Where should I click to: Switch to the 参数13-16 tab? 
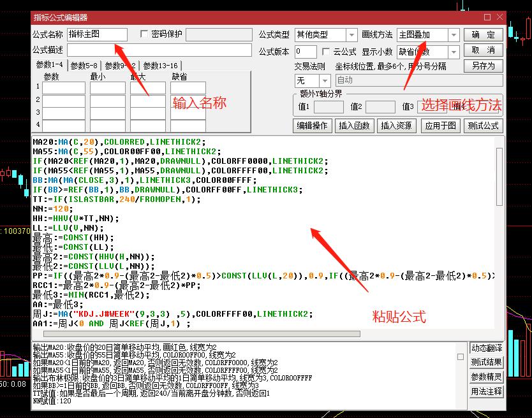coord(160,66)
